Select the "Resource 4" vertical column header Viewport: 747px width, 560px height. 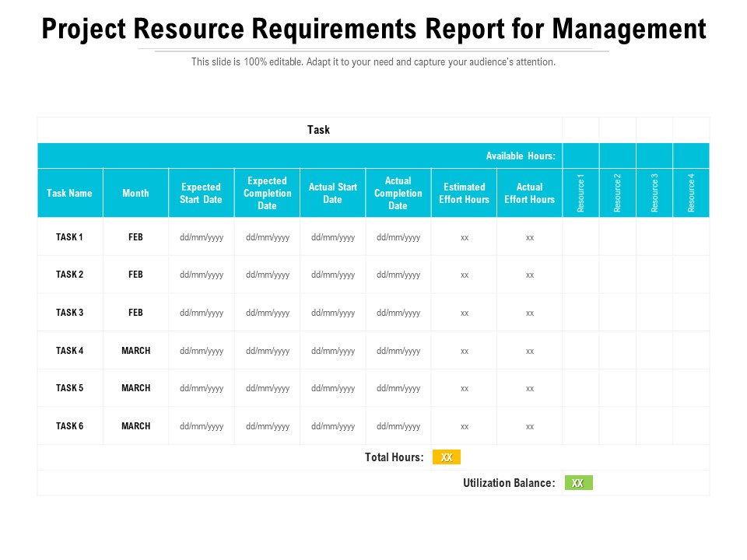click(x=691, y=193)
